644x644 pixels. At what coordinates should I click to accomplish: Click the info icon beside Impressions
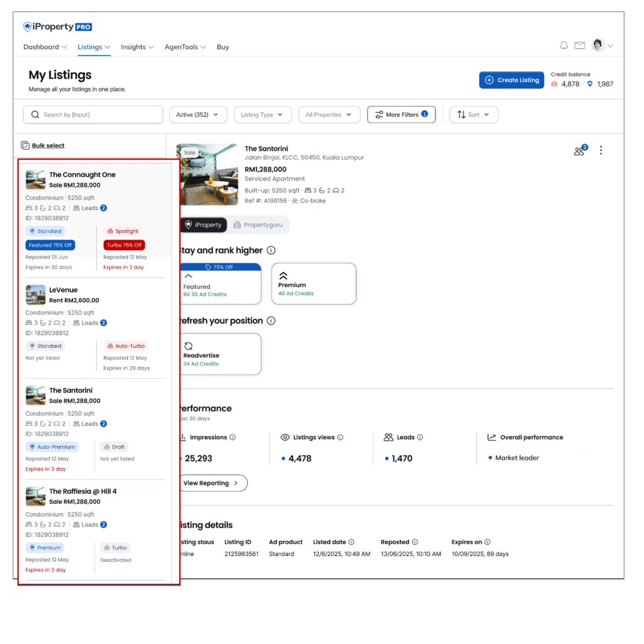233,438
